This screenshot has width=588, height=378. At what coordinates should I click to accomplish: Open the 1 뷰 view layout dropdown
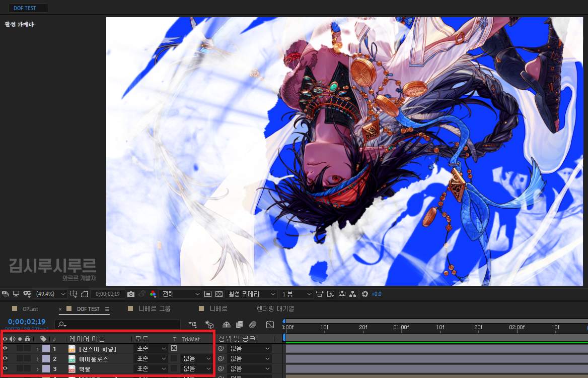coord(296,294)
